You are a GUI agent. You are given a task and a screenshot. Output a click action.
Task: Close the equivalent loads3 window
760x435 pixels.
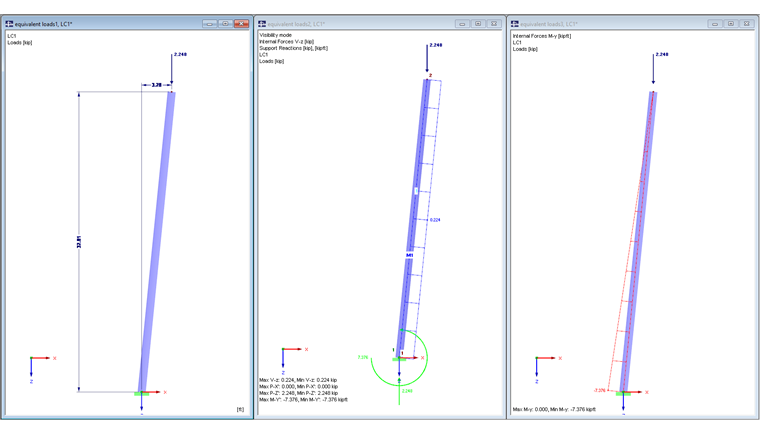(x=747, y=23)
